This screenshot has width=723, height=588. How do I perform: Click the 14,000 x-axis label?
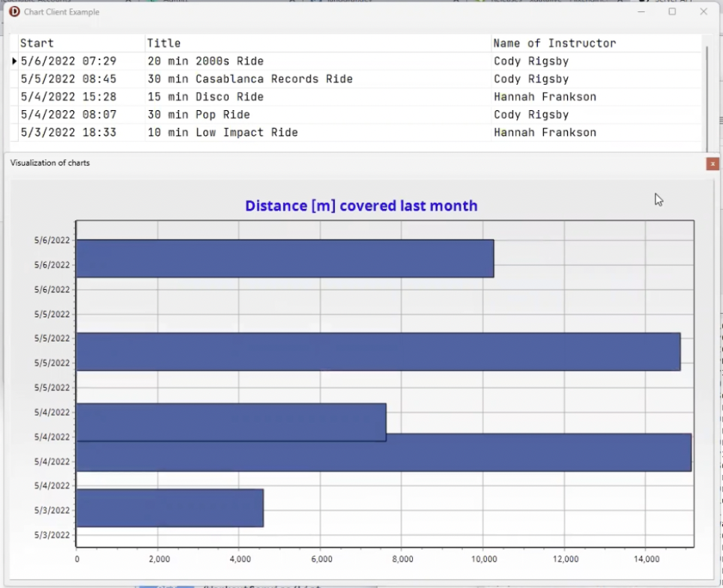click(647, 559)
